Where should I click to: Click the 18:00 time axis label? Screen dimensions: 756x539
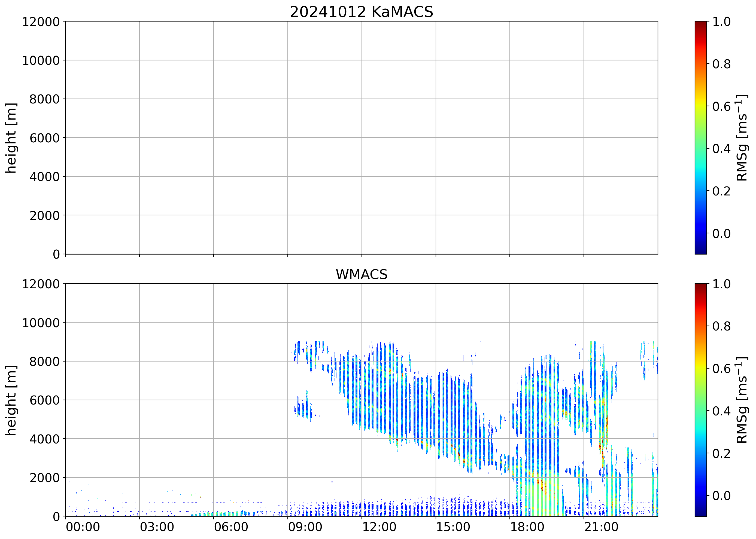click(527, 527)
